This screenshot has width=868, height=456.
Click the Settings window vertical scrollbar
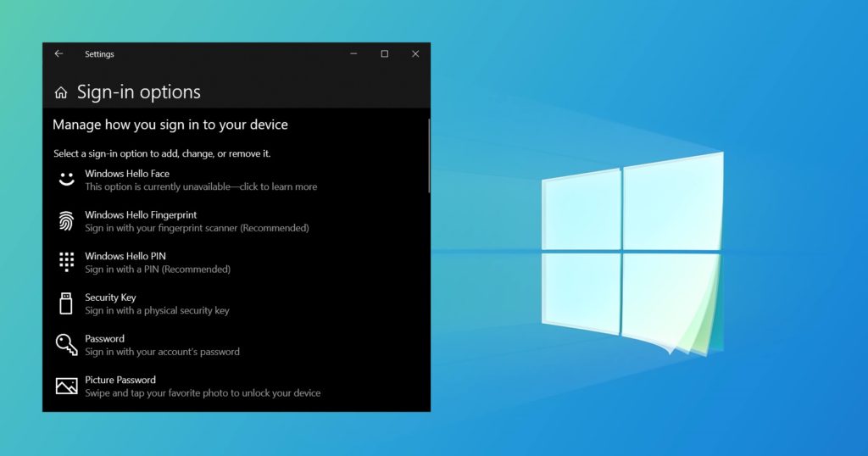pyautogui.click(x=428, y=156)
